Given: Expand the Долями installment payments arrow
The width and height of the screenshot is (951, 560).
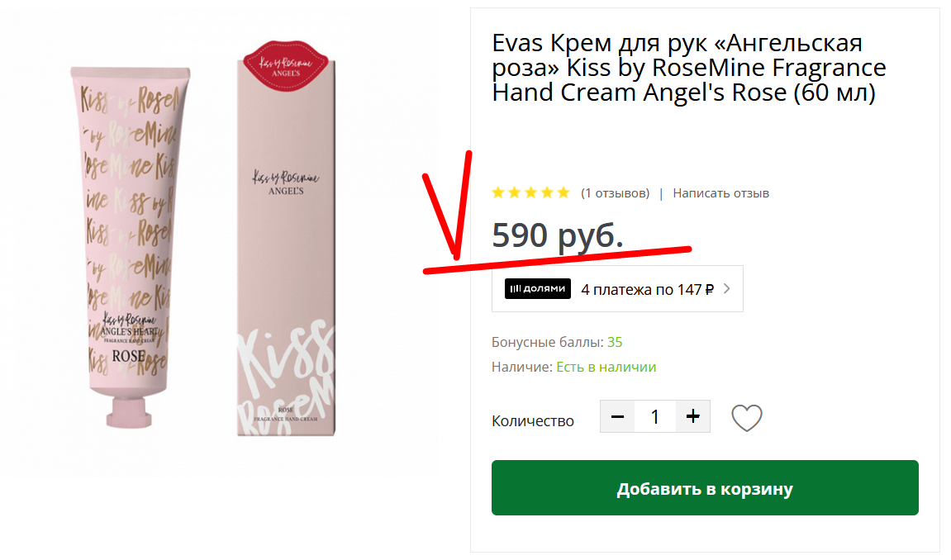Looking at the screenshot, I should (x=726, y=289).
